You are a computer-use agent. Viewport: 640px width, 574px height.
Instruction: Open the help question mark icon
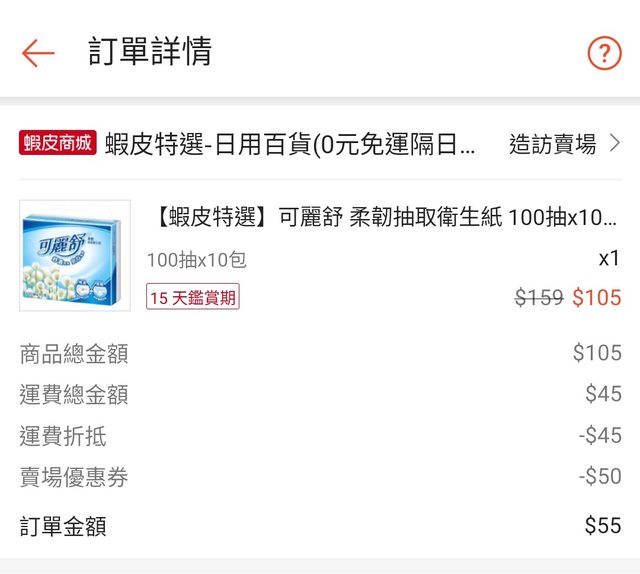[604, 53]
